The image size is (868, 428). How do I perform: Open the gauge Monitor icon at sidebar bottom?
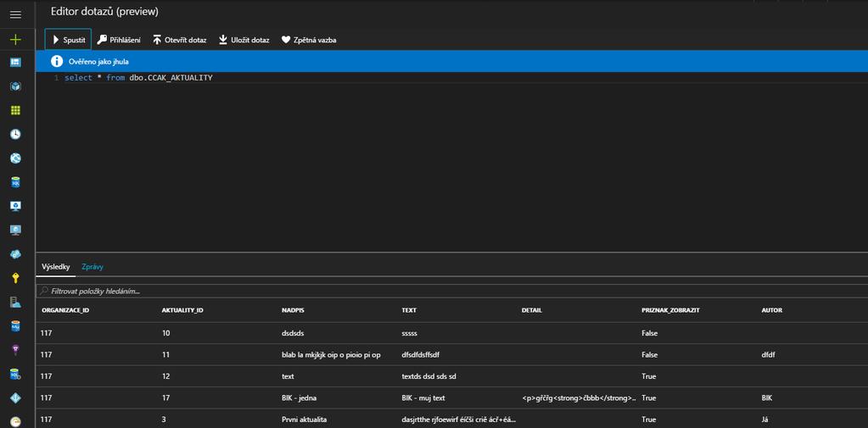(15, 421)
